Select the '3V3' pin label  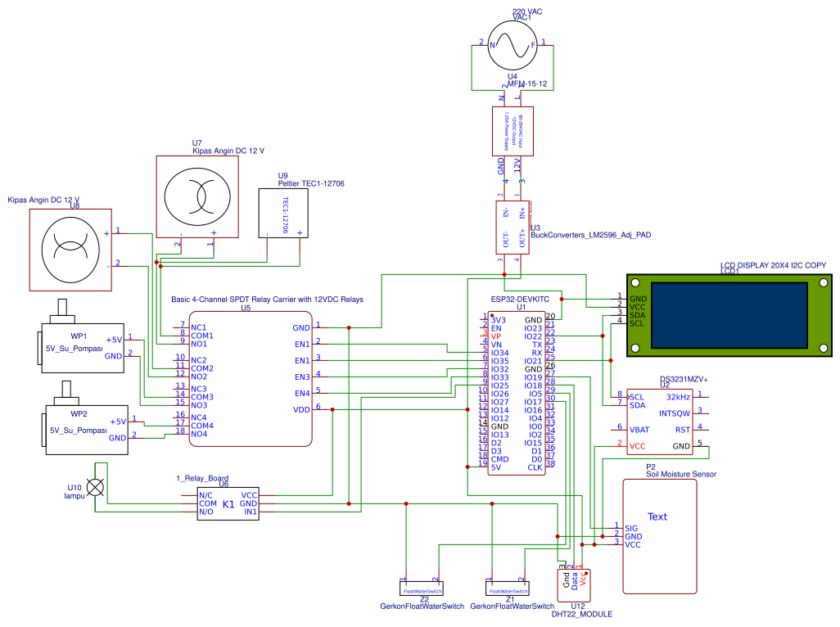click(x=499, y=320)
